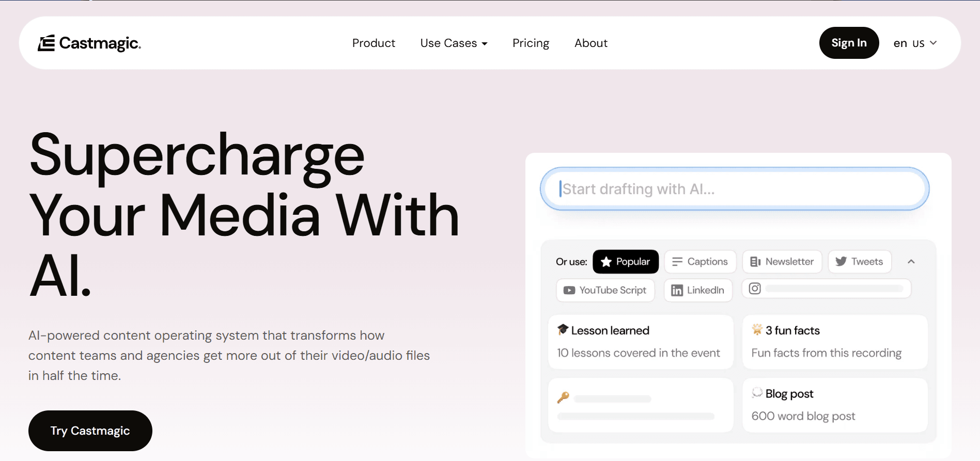Click the text 'Fun facts from this recording'

point(827,353)
